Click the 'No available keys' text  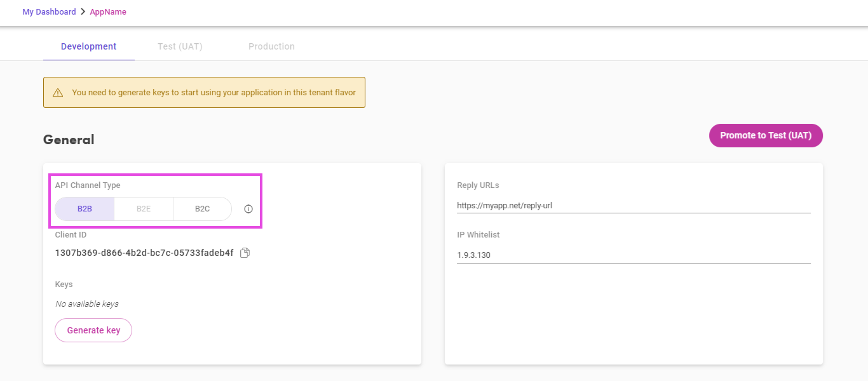(87, 304)
